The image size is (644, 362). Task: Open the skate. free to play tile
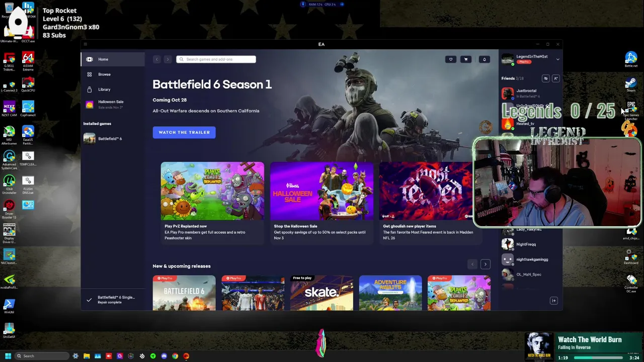pyautogui.click(x=321, y=293)
